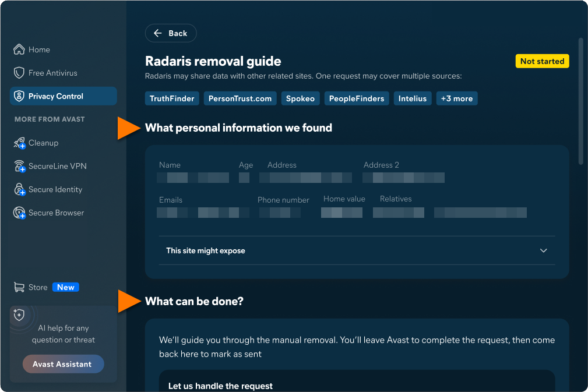Click the PersonTrust.com tag
The width and height of the screenshot is (588, 392).
click(240, 98)
